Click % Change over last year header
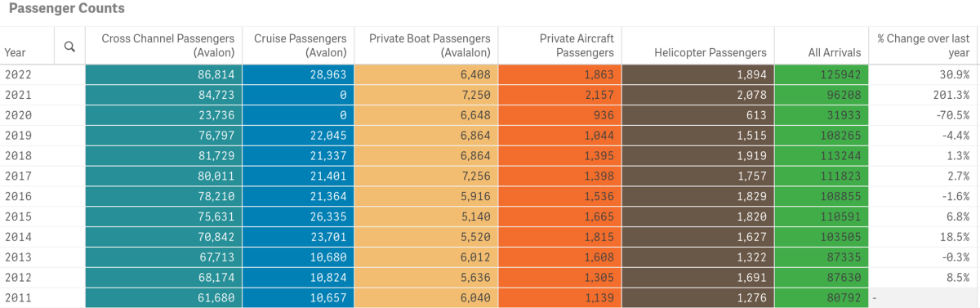 [923, 45]
